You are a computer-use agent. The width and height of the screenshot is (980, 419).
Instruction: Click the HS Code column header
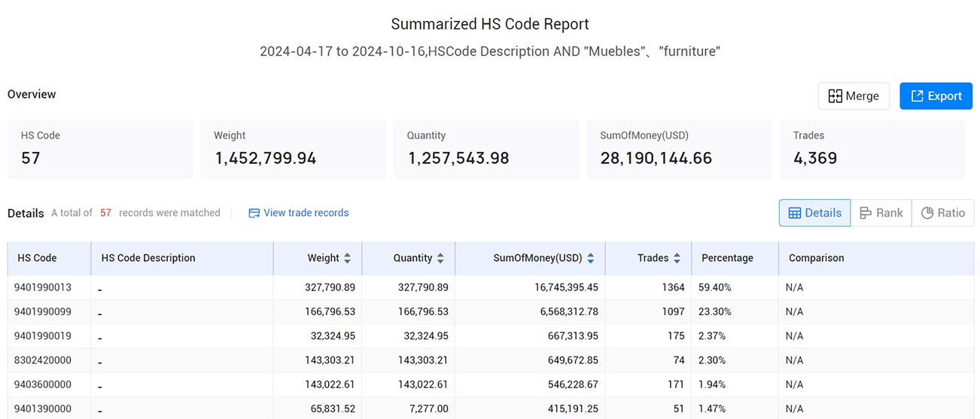(x=49, y=258)
